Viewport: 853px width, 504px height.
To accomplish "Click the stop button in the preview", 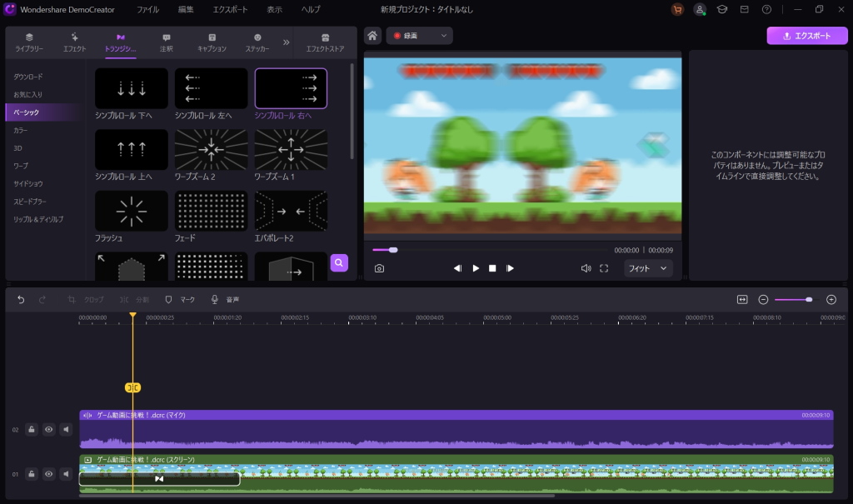I will 492,268.
